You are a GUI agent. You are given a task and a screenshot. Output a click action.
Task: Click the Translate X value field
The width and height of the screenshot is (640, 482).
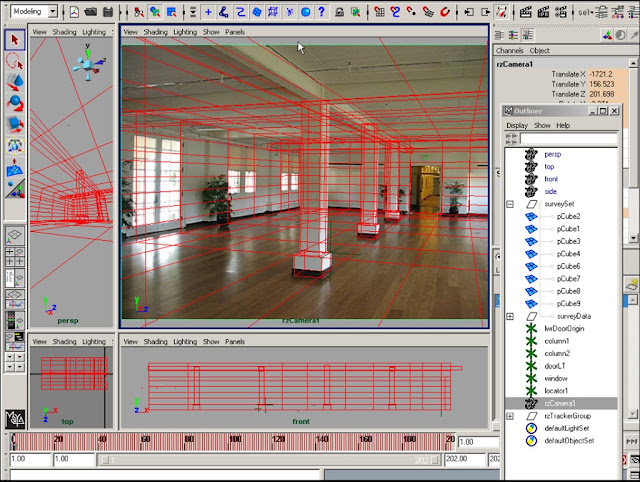[x=608, y=74]
